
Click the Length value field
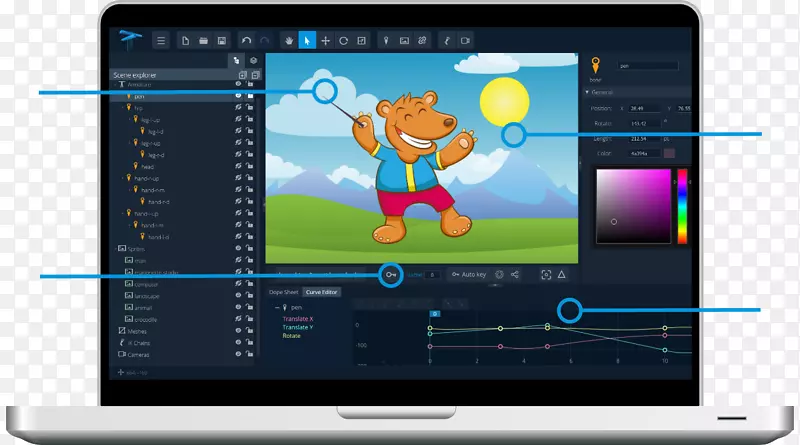644,139
